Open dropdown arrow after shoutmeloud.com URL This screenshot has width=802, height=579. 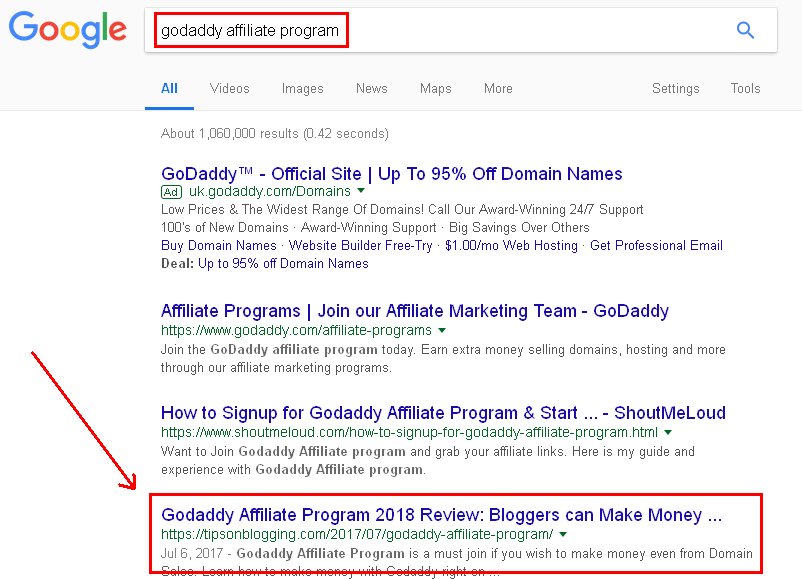(668, 432)
